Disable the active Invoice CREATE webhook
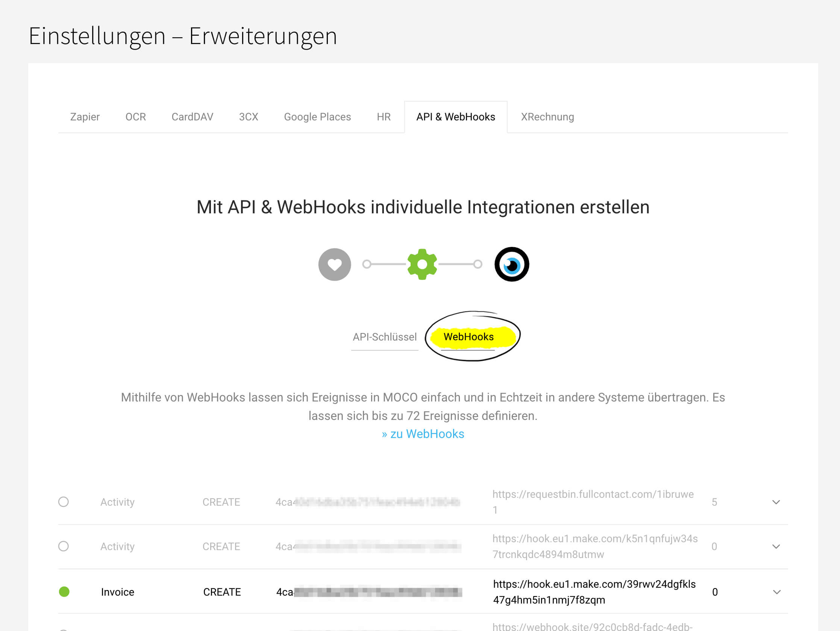The width and height of the screenshot is (840, 631). pos(64,591)
